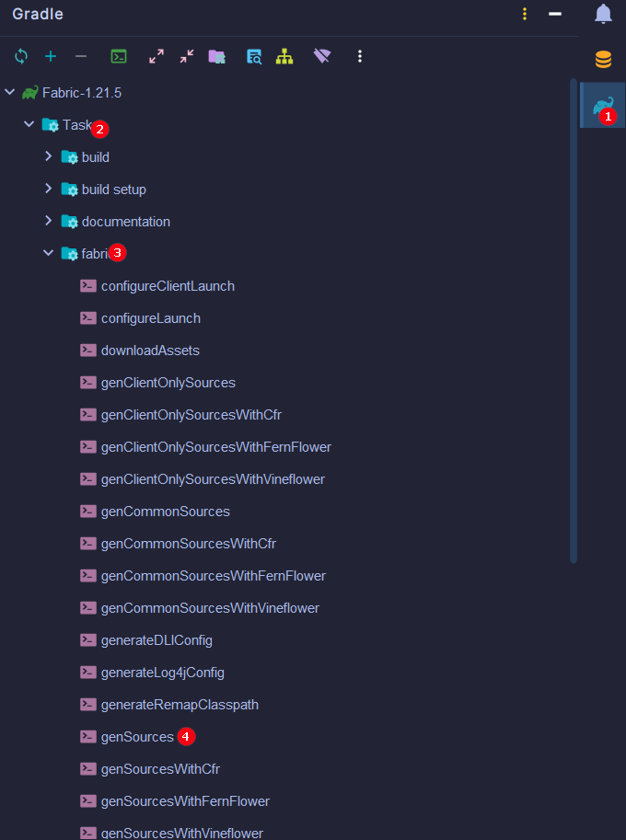Viewport: 626px width, 840px height.
Task: Collapse the Fabric-1.21.5 project node
Action: 9,92
